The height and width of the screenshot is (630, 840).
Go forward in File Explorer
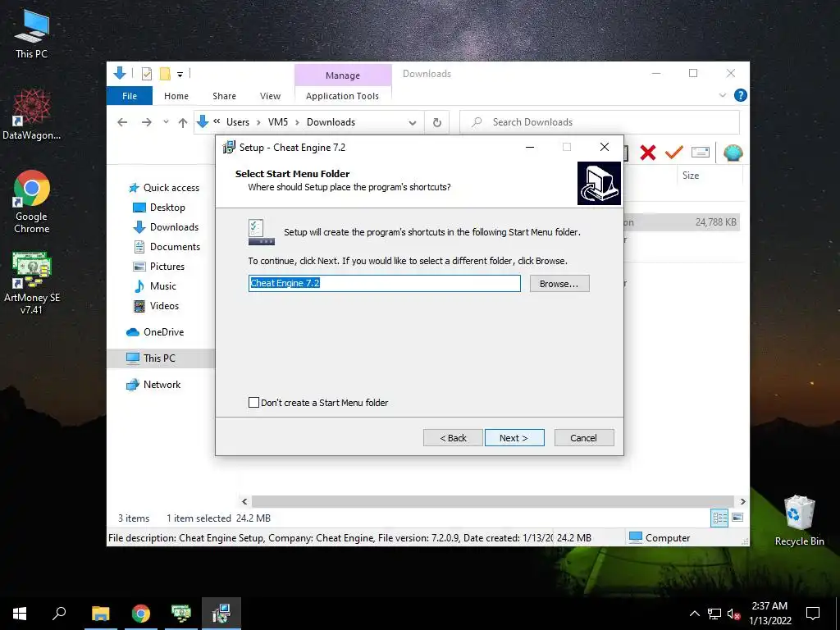click(x=146, y=122)
